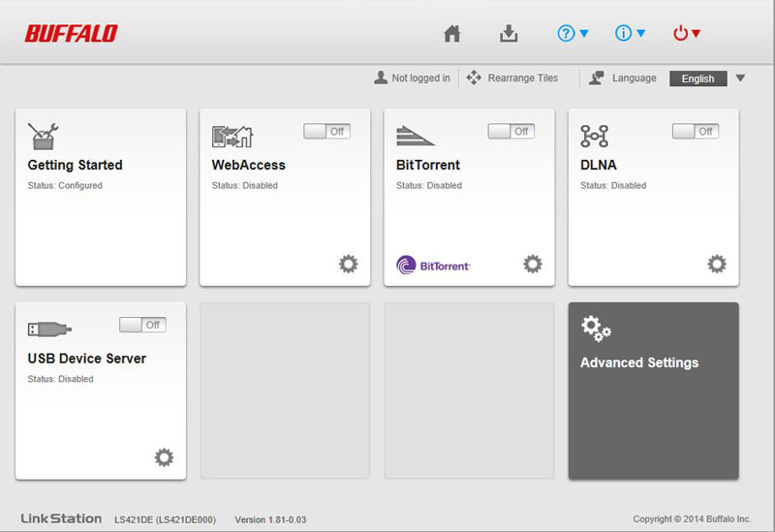This screenshot has height=532, width=775.
Task: Expand the help menu arrow
Action: click(x=584, y=34)
